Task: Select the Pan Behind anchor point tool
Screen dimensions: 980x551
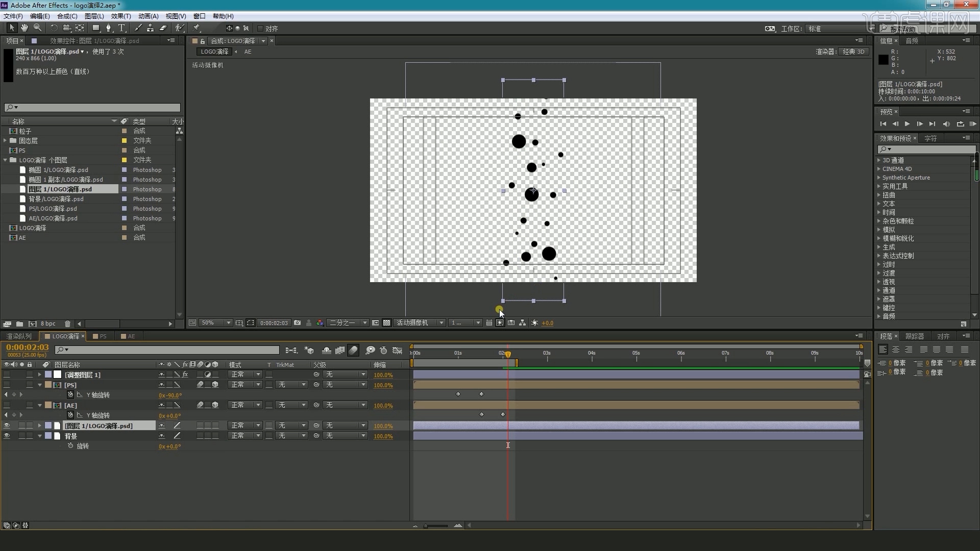Action: click(x=80, y=28)
